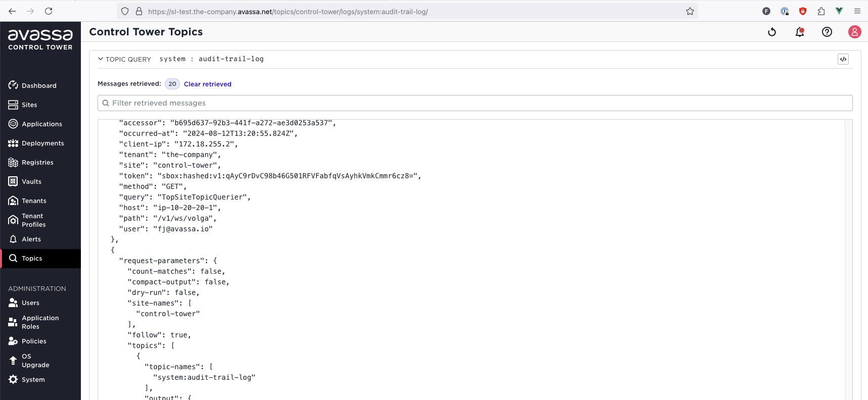Click the "user": "fj@avassa.io" line

[166, 229]
